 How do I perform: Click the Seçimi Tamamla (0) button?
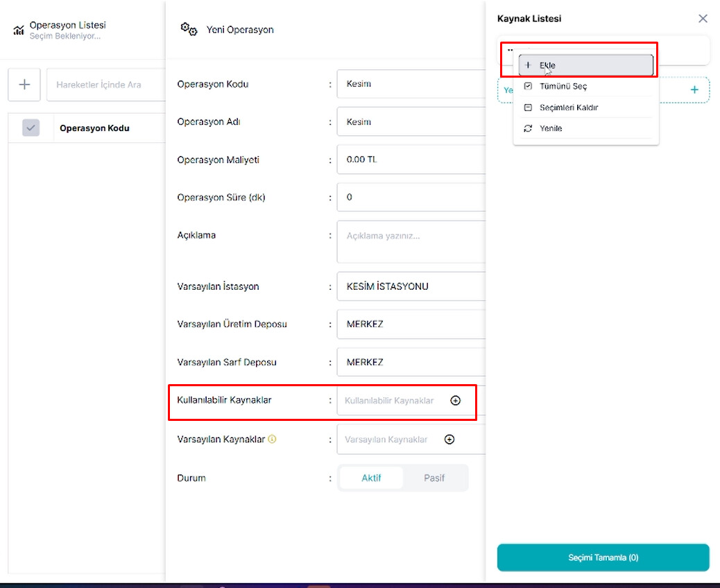(603, 557)
